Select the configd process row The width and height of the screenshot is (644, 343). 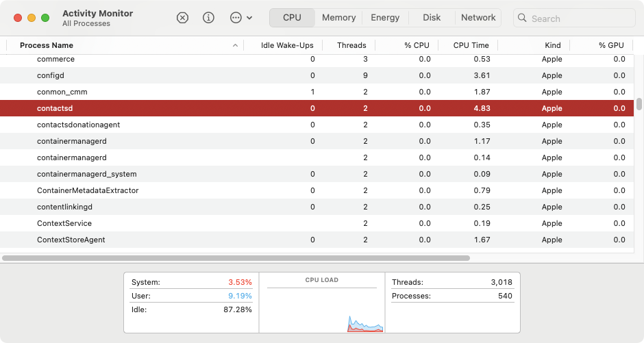pyautogui.click(x=317, y=75)
